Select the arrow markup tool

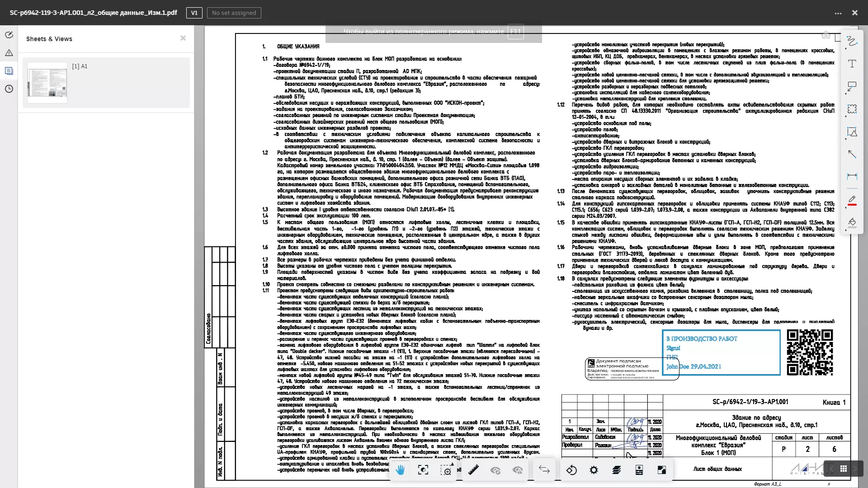pos(852,154)
